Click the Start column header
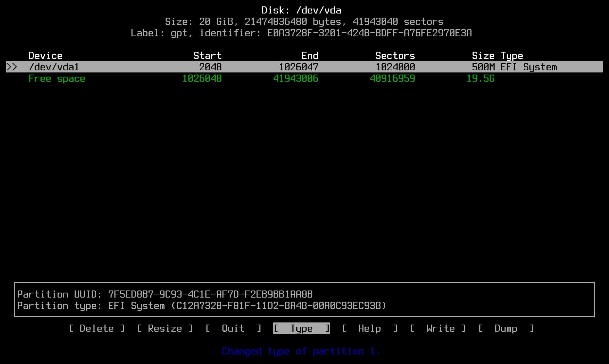This screenshot has width=609, height=364. point(208,55)
